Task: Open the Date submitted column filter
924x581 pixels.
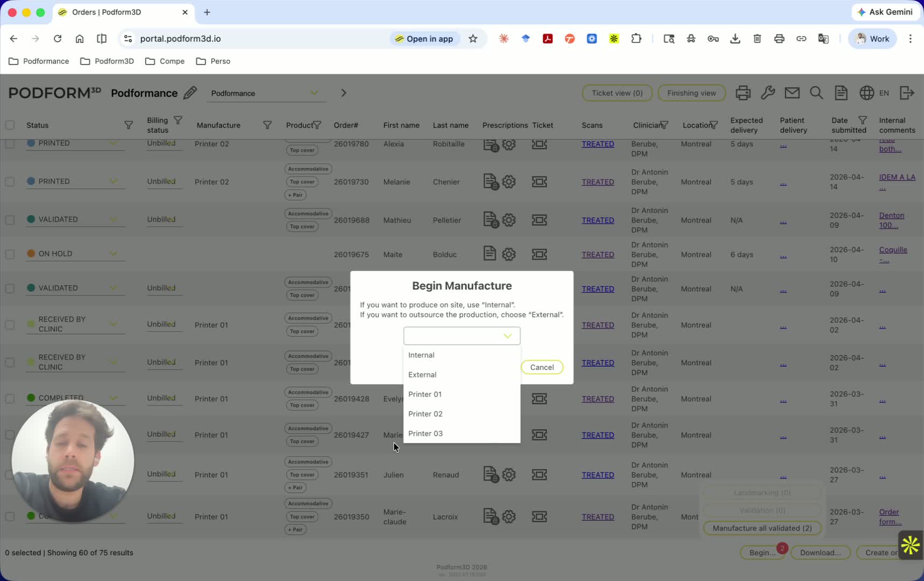Action: tap(863, 121)
